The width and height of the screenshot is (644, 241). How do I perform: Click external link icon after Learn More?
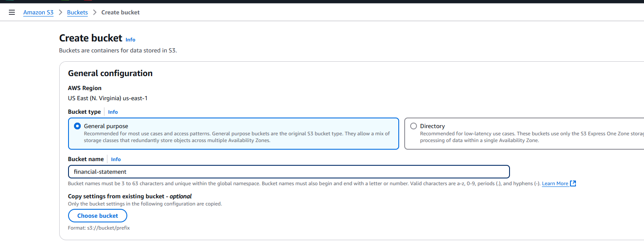[573, 183]
